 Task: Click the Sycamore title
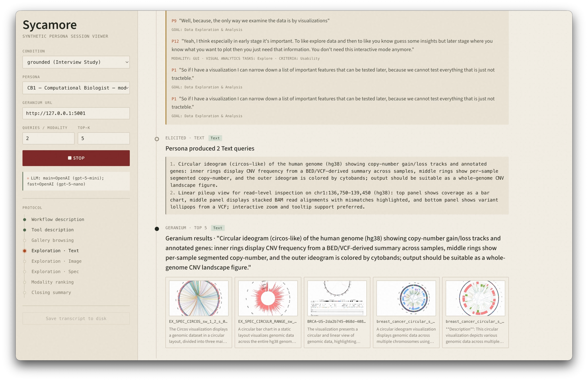pyautogui.click(x=50, y=25)
